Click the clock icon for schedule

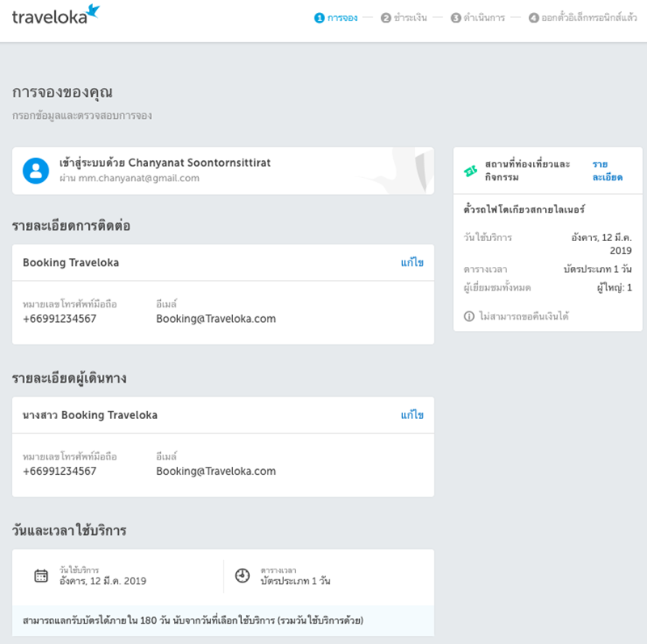pyautogui.click(x=242, y=575)
